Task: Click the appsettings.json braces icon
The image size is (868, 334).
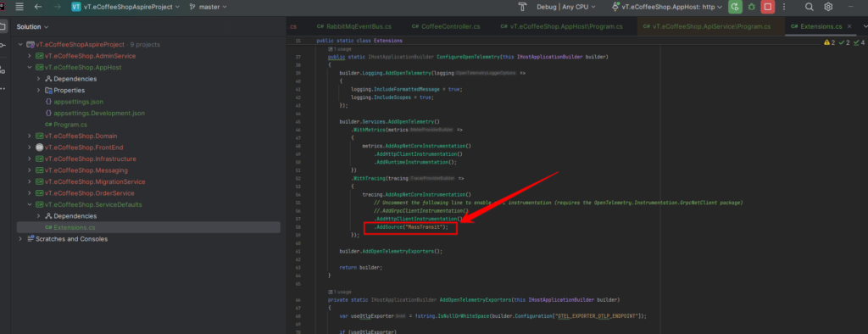Action: point(48,102)
